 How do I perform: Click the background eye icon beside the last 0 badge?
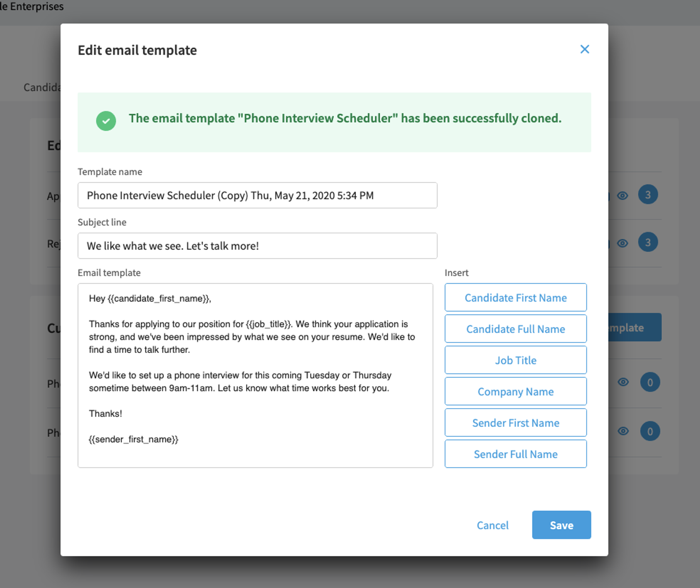(623, 431)
